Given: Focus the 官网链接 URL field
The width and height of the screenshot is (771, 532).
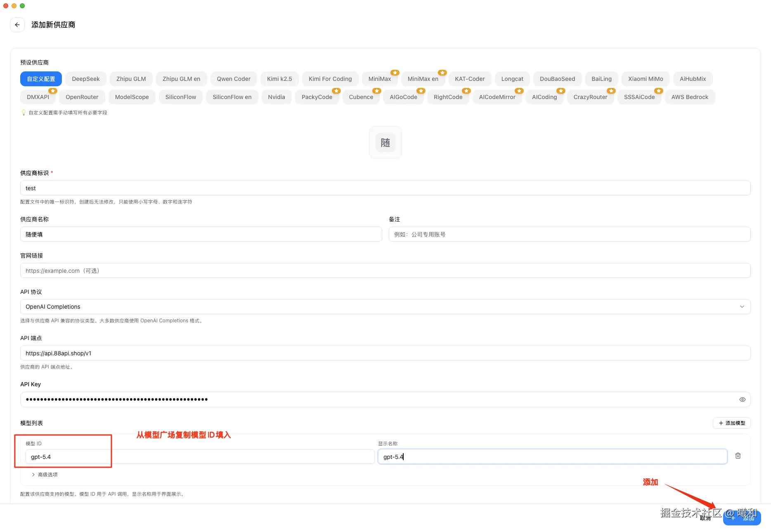Looking at the screenshot, I should tap(385, 270).
